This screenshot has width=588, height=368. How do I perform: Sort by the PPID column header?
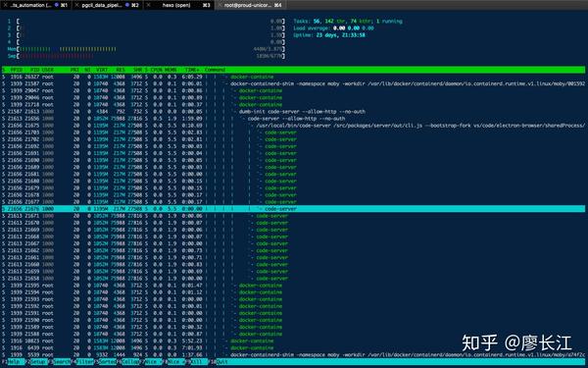(x=17, y=70)
